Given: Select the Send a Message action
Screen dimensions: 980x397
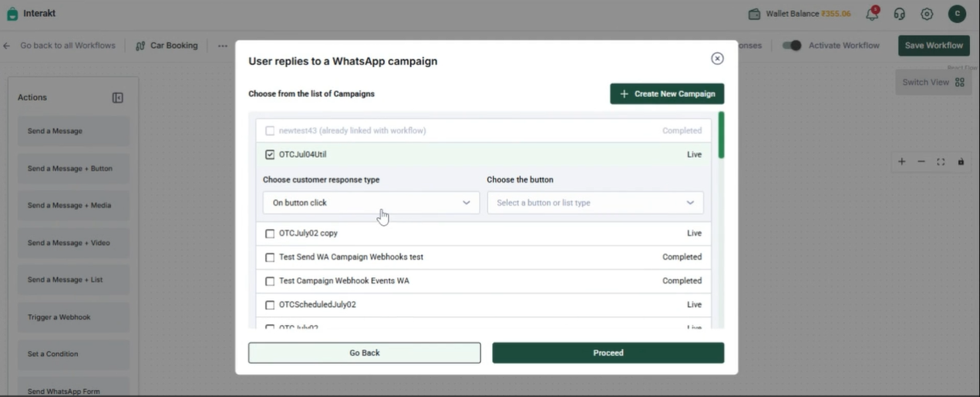Looking at the screenshot, I should click(74, 131).
